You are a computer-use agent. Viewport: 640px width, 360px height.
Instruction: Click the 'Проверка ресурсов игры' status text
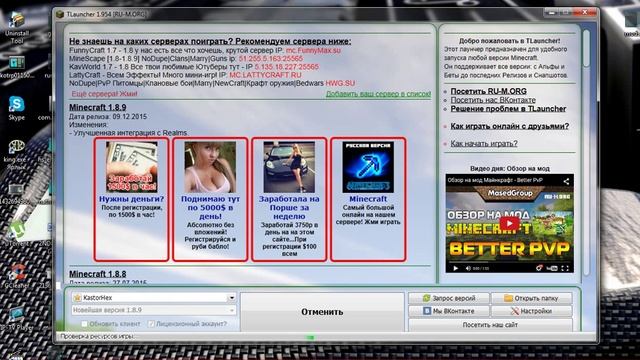pyautogui.click(x=97, y=337)
